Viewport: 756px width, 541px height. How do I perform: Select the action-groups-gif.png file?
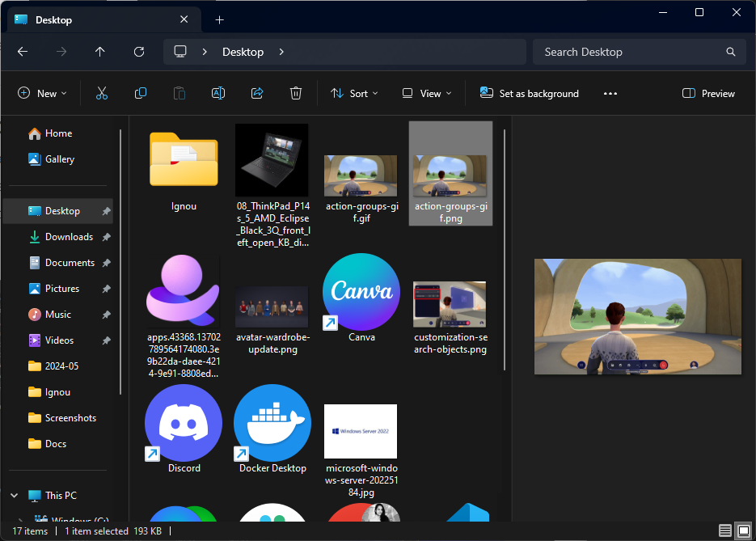[450, 174]
